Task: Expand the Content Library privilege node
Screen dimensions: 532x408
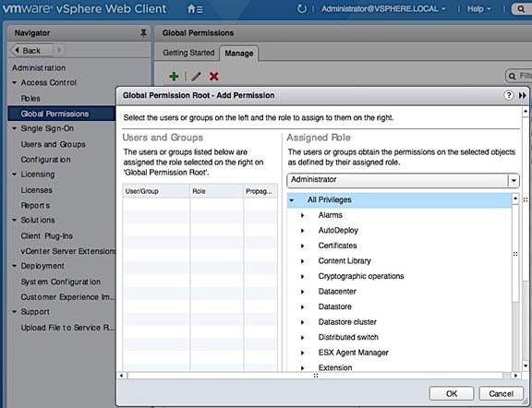Action: point(302,261)
